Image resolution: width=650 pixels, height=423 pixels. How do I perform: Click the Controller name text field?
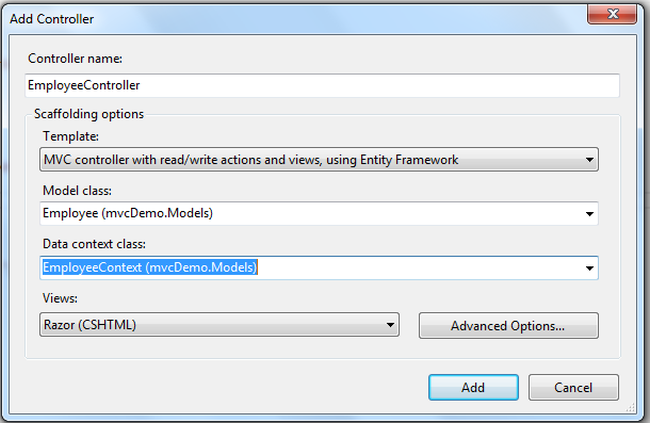320,86
